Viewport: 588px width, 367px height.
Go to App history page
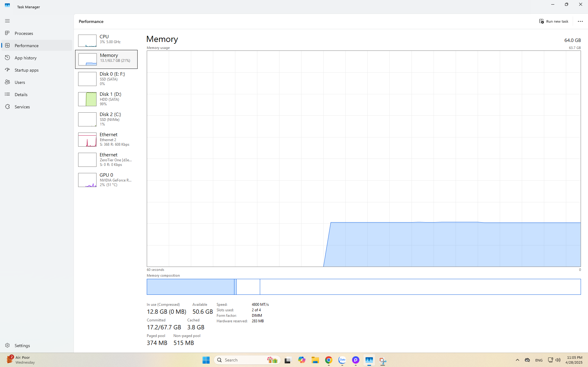(37, 58)
